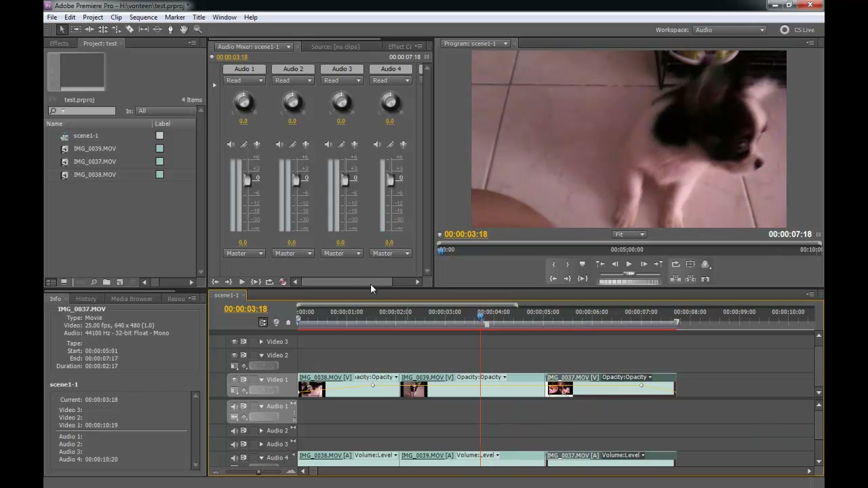This screenshot has height=488, width=868.
Task: Open the Fit zoom level dropdown
Action: click(629, 235)
